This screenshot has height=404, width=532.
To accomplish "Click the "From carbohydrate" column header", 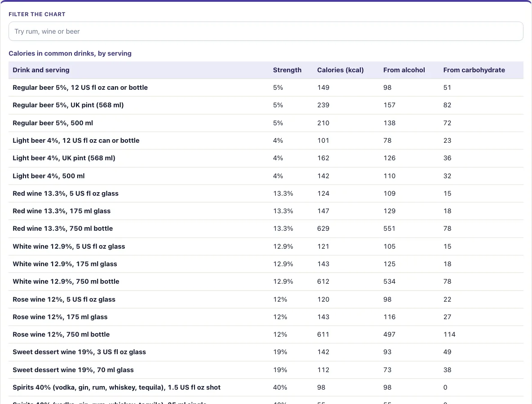I will (x=474, y=70).
